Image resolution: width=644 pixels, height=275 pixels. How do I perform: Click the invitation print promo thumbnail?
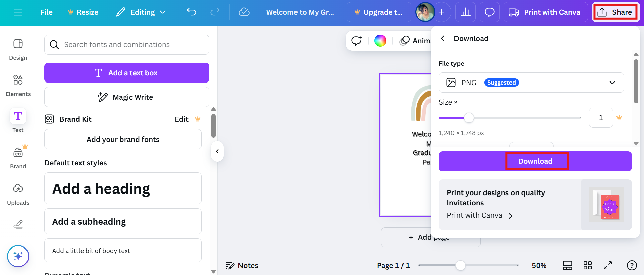(606, 205)
